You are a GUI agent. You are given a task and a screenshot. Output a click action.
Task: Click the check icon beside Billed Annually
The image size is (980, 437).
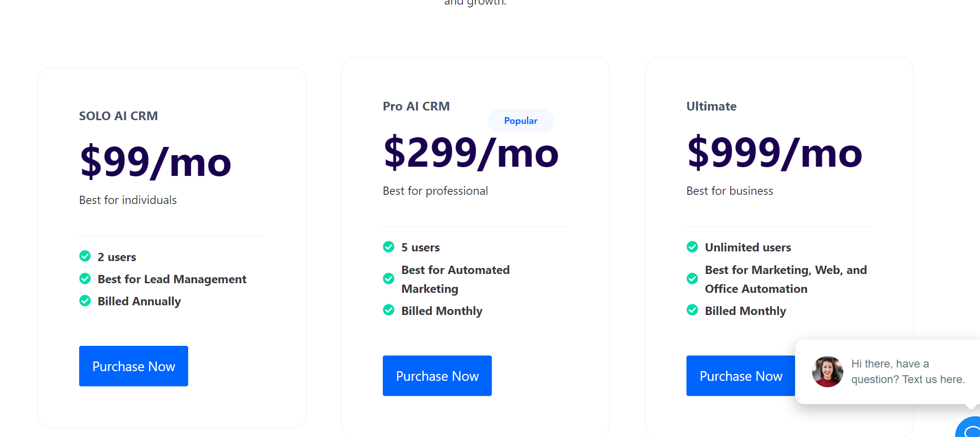(x=85, y=301)
